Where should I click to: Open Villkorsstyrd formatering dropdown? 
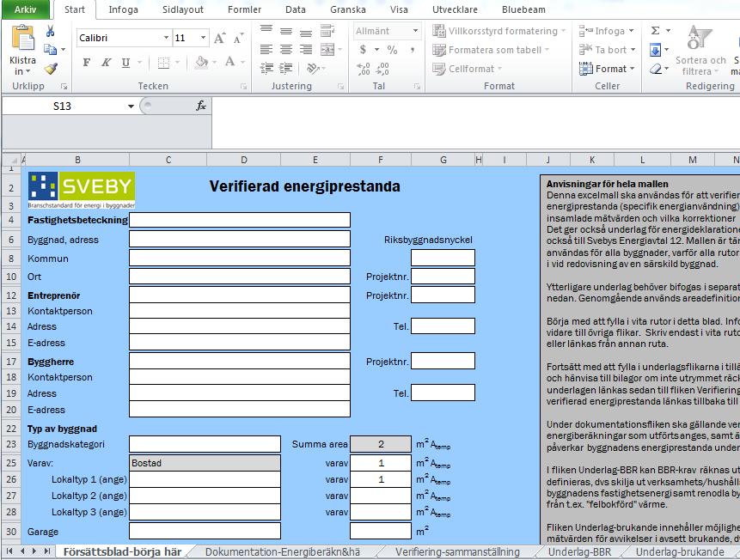pos(498,31)
